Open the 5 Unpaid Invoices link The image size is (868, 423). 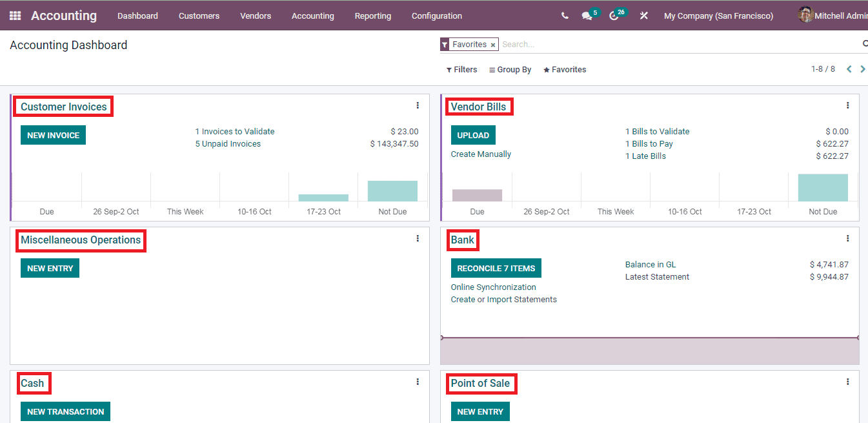coord(228,143)
